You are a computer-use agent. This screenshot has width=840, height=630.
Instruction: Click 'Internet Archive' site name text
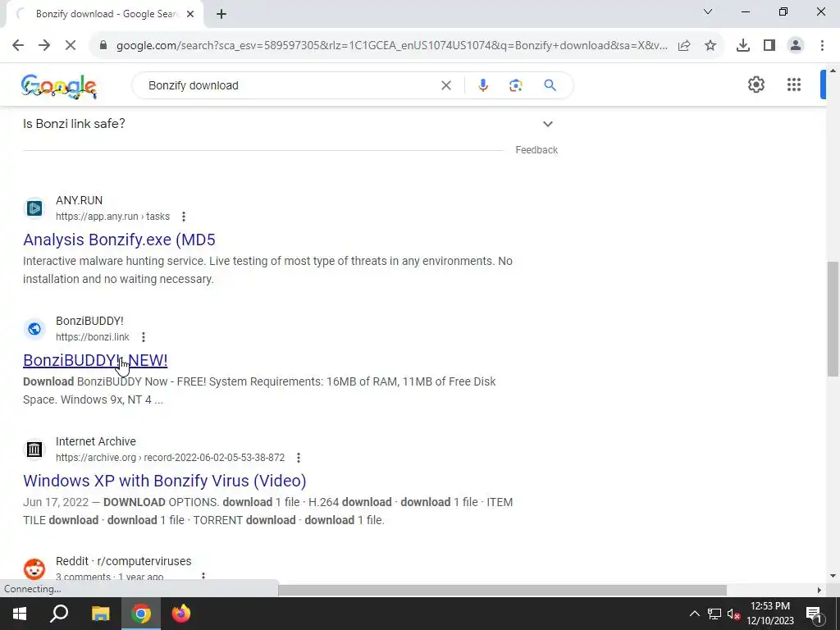pyautogui.click(x=95, y=441)
